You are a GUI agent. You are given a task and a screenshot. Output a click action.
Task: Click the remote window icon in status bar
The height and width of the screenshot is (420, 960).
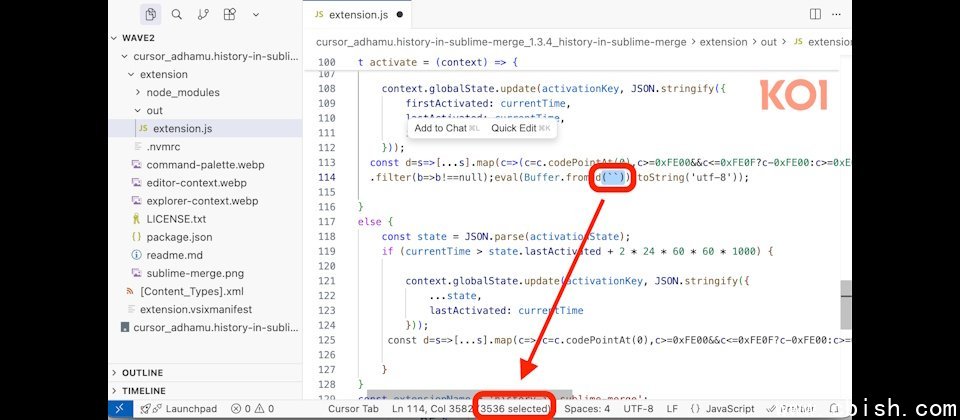119,408
